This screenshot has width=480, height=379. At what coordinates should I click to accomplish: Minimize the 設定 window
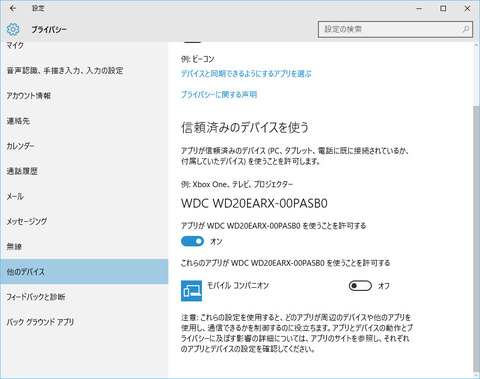pyautogui.click(x=419, y=8)
